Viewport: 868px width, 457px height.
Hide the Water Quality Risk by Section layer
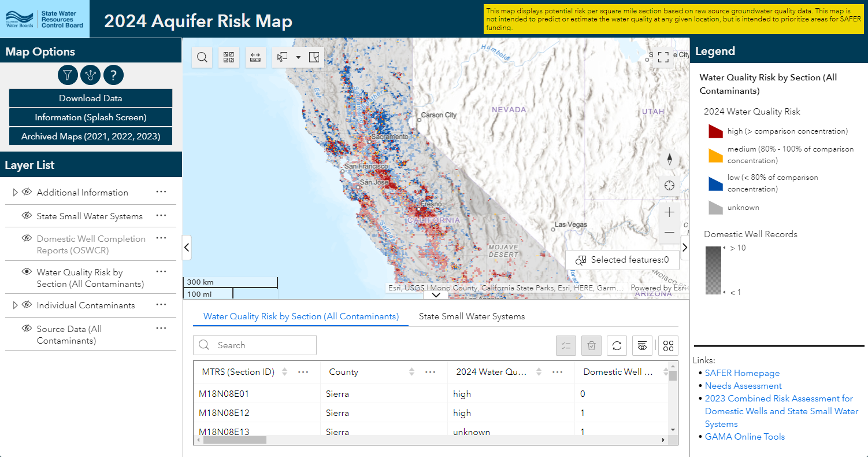[x=27, y=272]
